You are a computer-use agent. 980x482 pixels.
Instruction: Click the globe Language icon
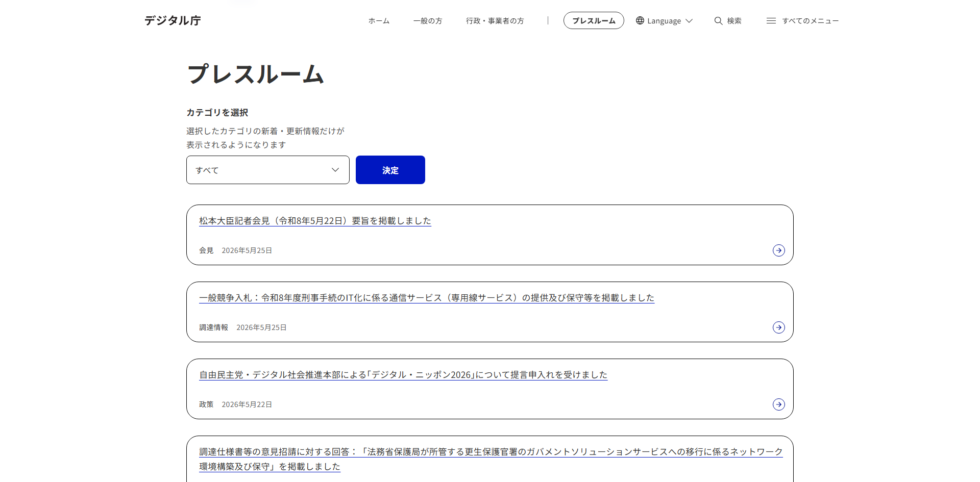pos(640,20)
